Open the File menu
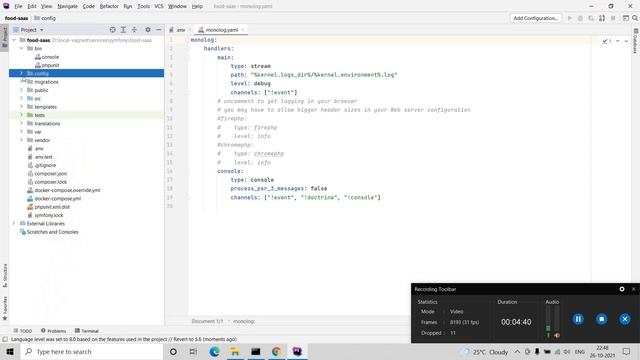Screen dimensions: 640x360 [x=18, y=6]
